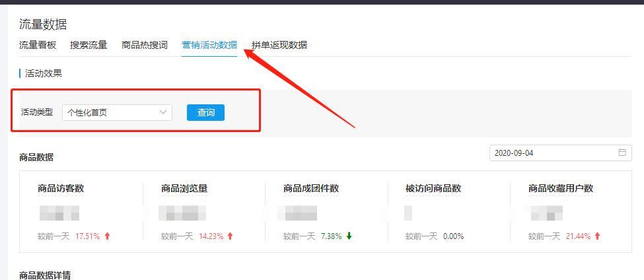Click red up arrow beside 21.44%
The image size is (644, 280).
tap(597, 236)
